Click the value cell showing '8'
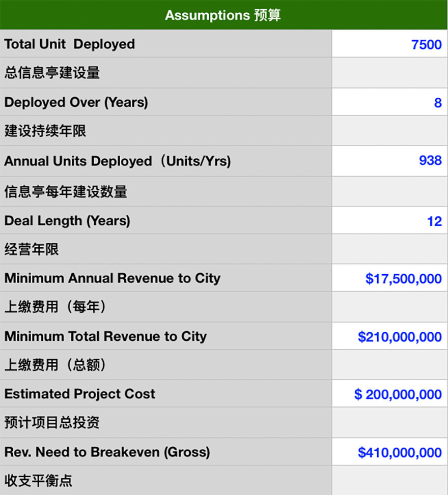Image resolution: width=448 pixels, height=495 pixels. (390, 102)
